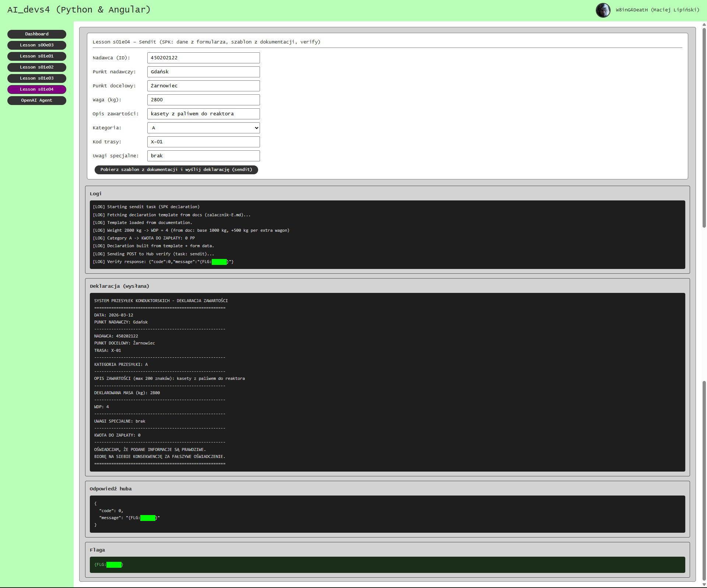The image size is (707, 588).
Task: Click into the Waga (kg) field
Action: (x=203, y=100)
